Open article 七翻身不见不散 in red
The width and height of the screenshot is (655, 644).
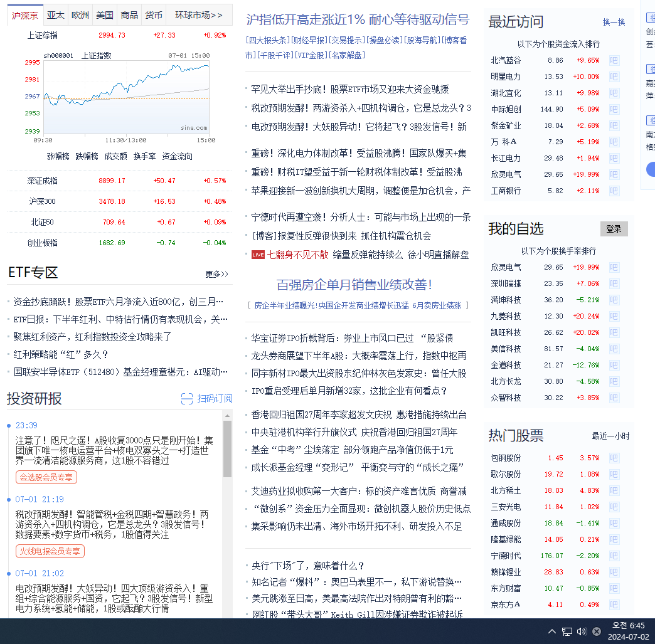point(297,255)
